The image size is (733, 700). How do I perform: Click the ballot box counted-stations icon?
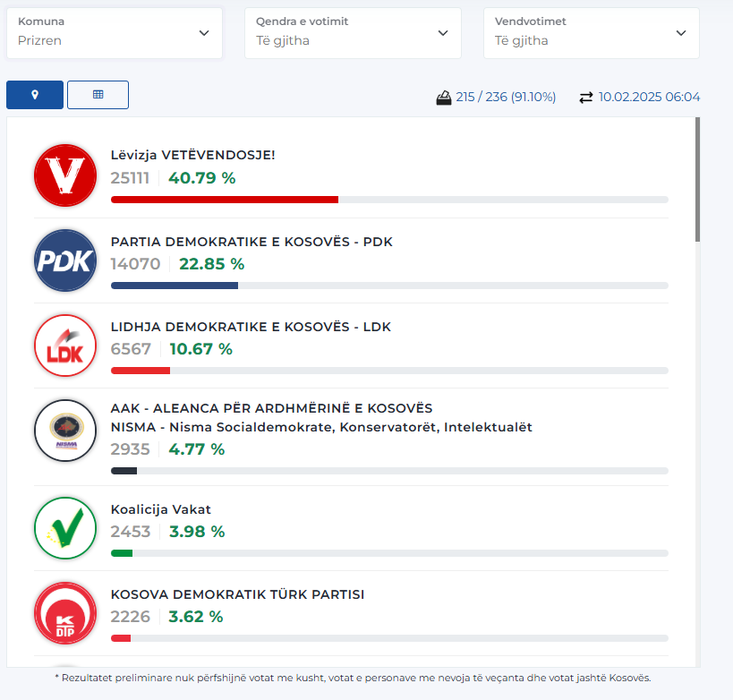point(444,98)
